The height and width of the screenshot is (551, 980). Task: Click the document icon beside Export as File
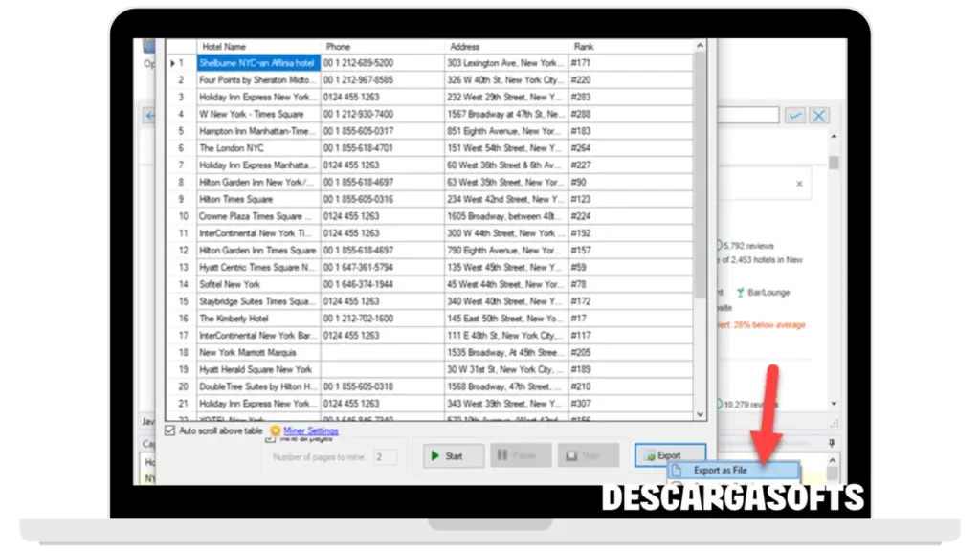(678, 471)
